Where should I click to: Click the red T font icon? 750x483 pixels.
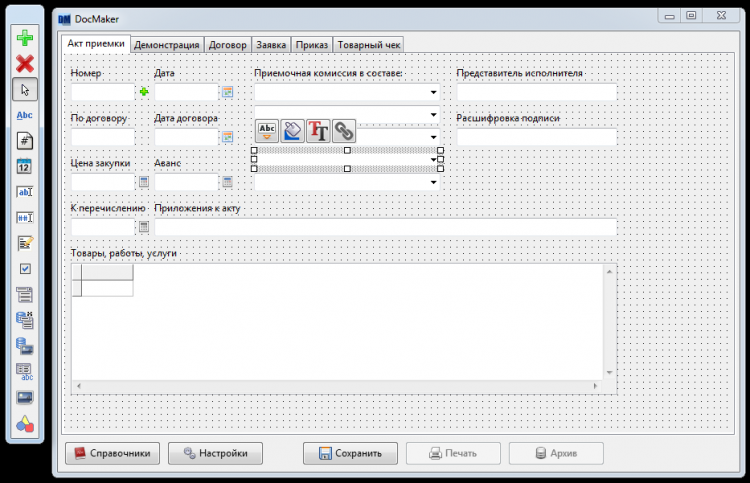(318, 131)
